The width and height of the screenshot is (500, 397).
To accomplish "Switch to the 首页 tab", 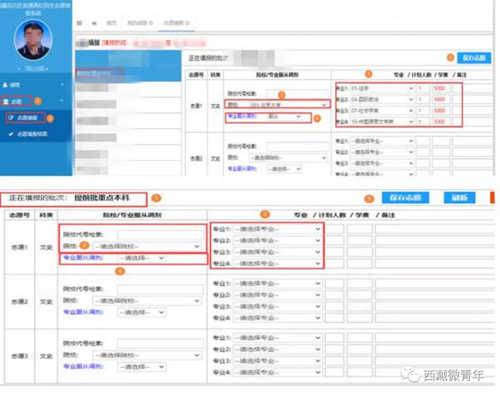I will 111,23.
